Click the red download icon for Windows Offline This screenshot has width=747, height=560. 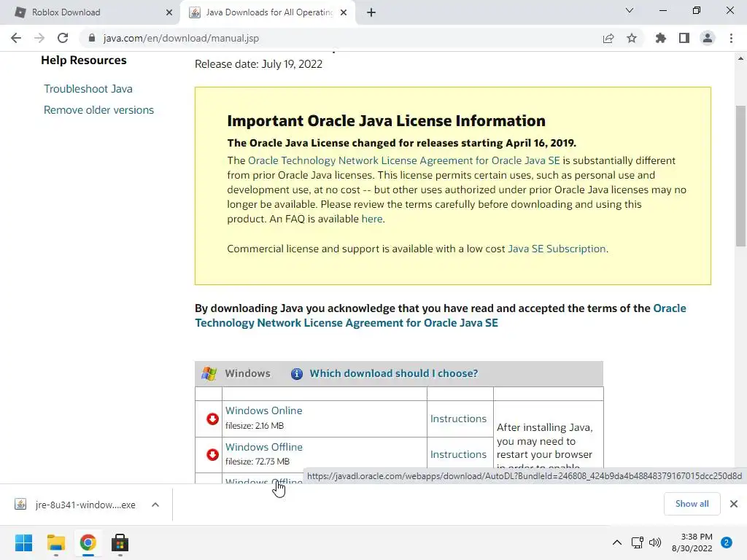212,455
